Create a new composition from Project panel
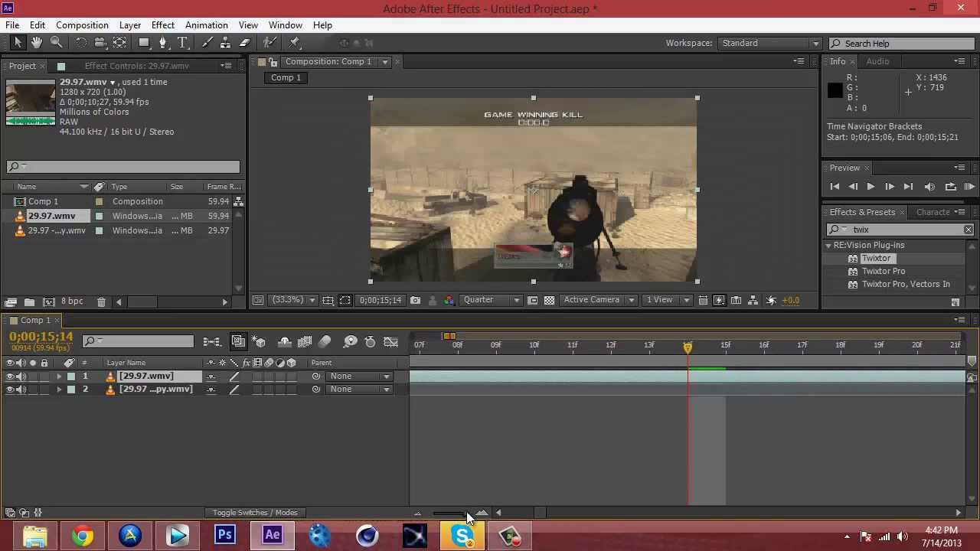The height and width of the screenshot is (551, 980). [x=48, y=302]
